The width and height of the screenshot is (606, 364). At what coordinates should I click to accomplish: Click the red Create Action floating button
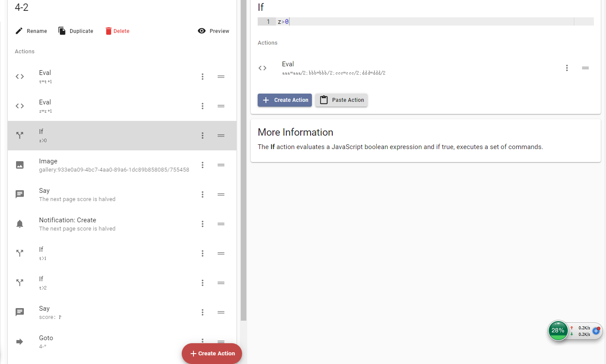point(212,354)
